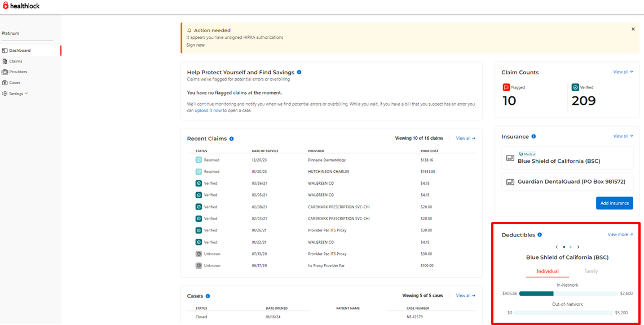Click the flagged count 10
This screenshot has width=644, height=325.
coord(509,100)
